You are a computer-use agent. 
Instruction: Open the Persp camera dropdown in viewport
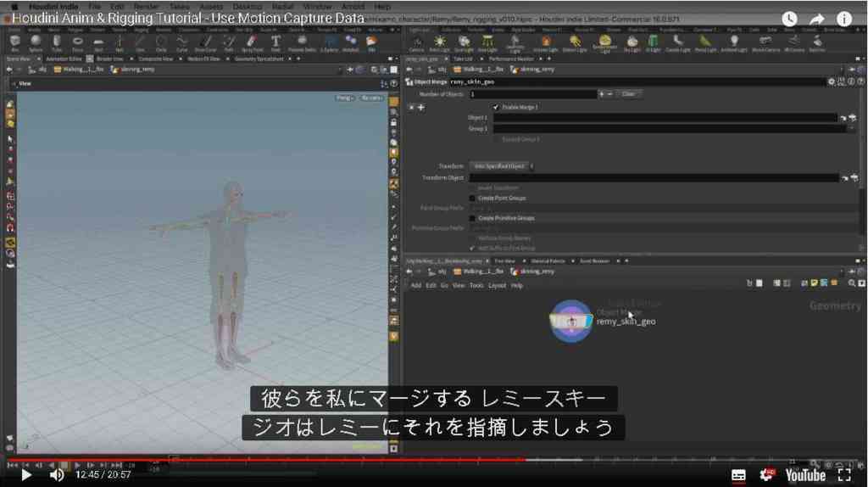pyautogui.click(x=344, y=98)
